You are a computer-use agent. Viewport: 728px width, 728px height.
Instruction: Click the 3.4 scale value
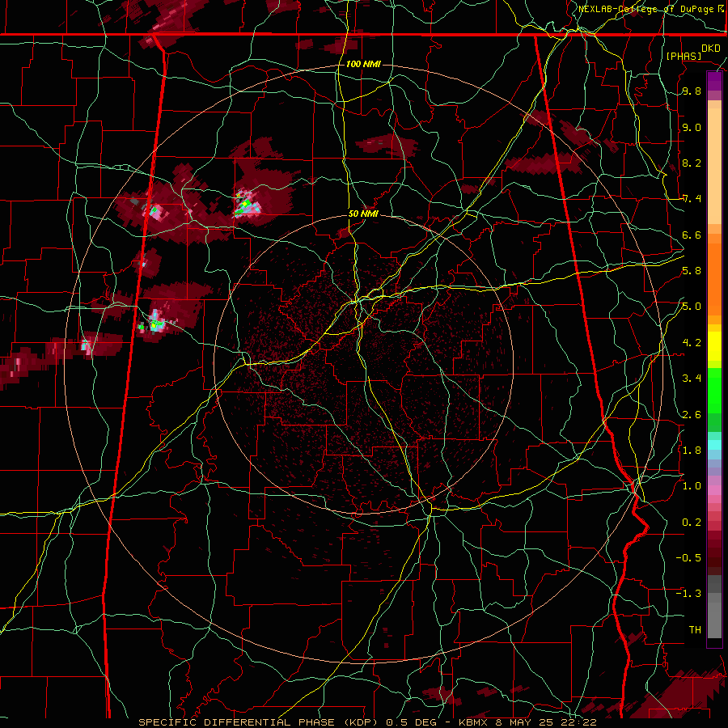[692, 379]
